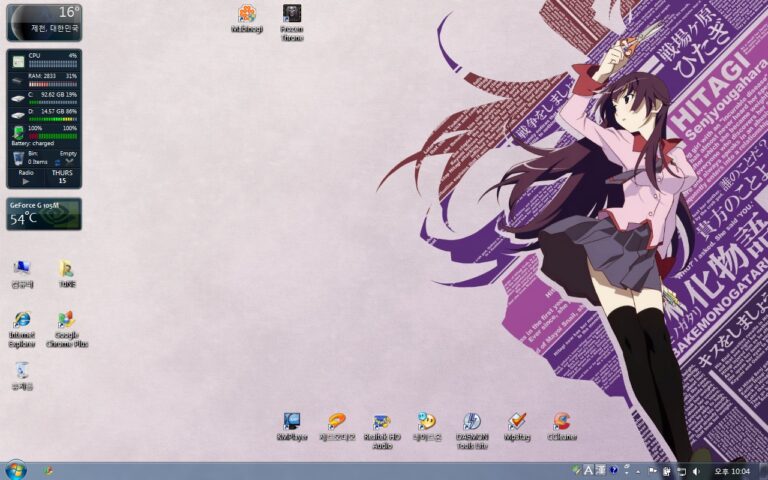768x480 pixels.
Task: Click the green pen IME icon in tray
Action: [x=576, y=471]
